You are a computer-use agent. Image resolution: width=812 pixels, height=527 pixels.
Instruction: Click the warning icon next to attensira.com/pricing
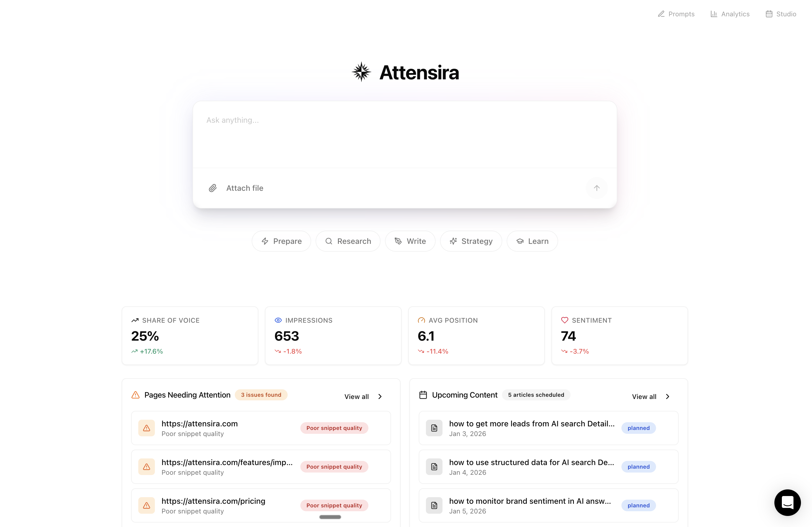tap(146, 505)
